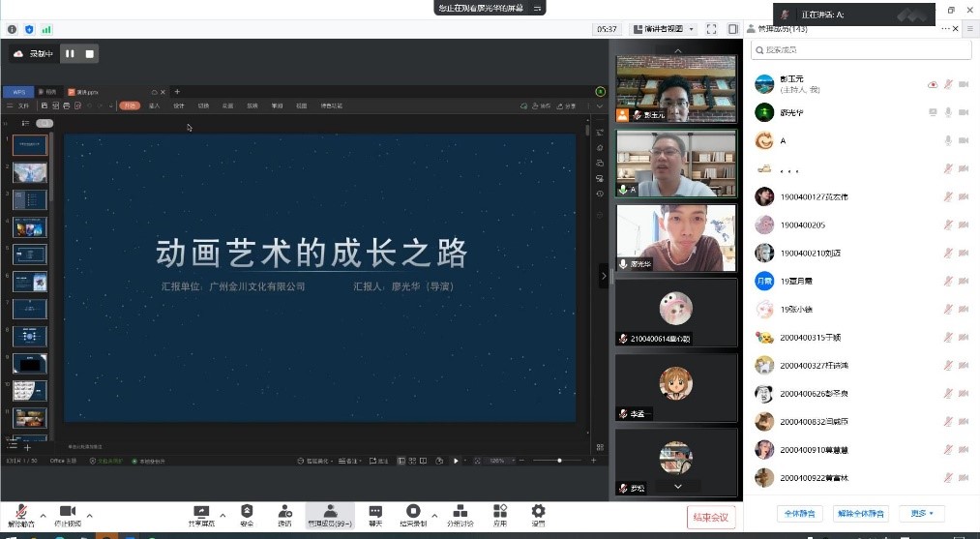
Task: Open Breakout Rooms (分组讨论) icon
Action: [x=460, y=514]
